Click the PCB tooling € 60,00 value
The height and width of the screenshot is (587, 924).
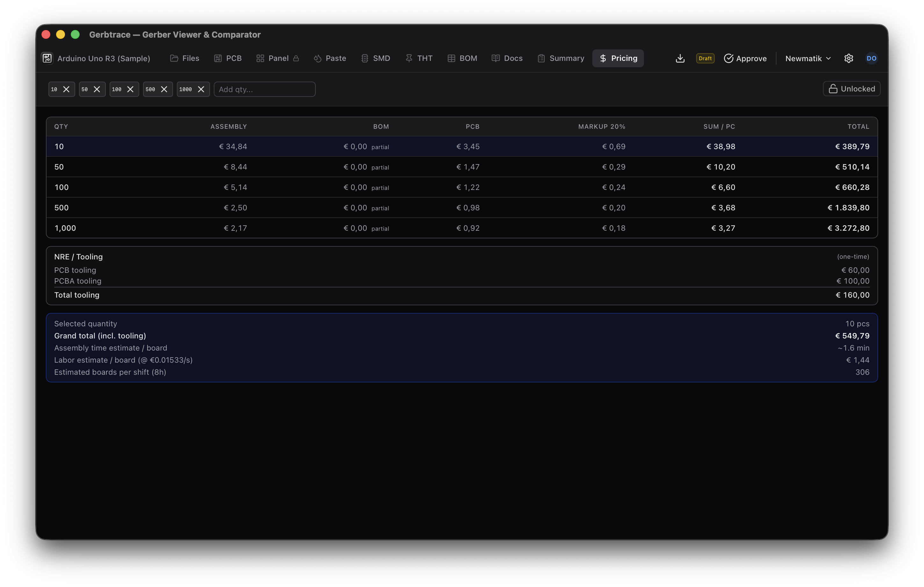[x=855, y=270]
